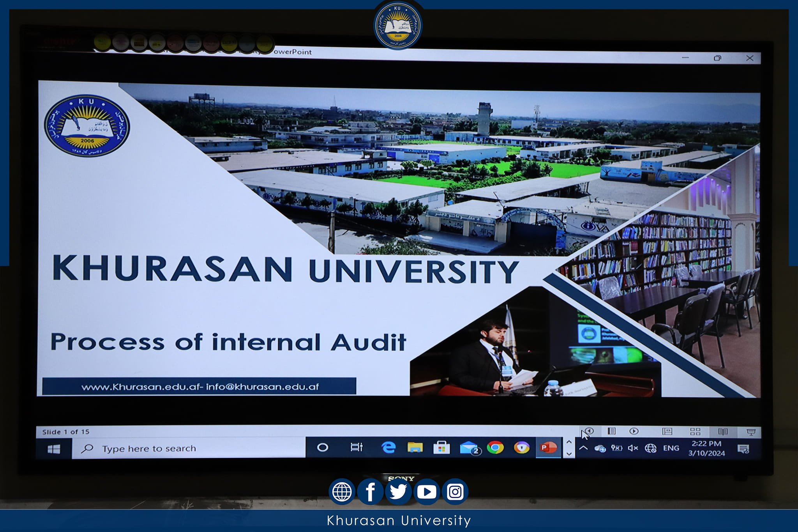798x532 pixels.
Task: Open the OneDrive sync tray icon
Action: coord(600,449)
